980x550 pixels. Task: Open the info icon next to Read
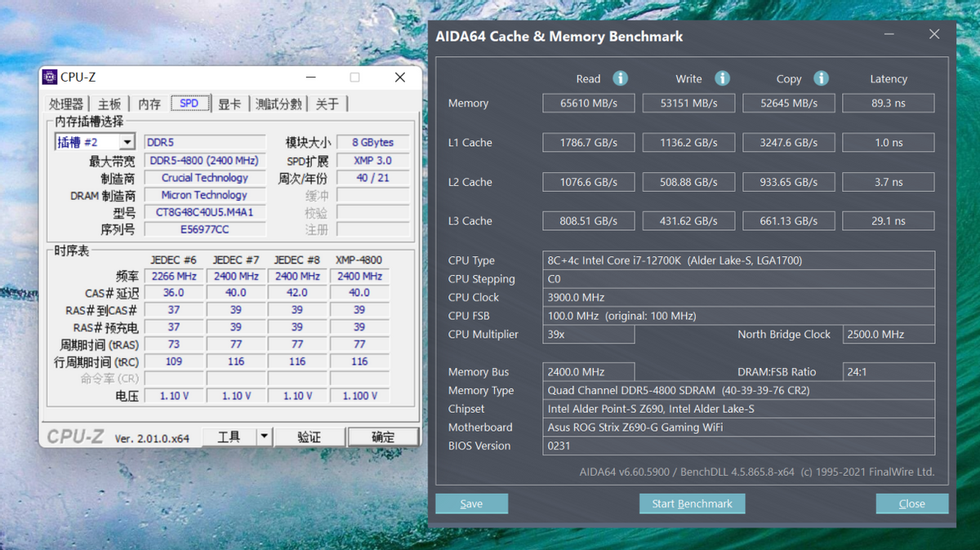[621, 78]
